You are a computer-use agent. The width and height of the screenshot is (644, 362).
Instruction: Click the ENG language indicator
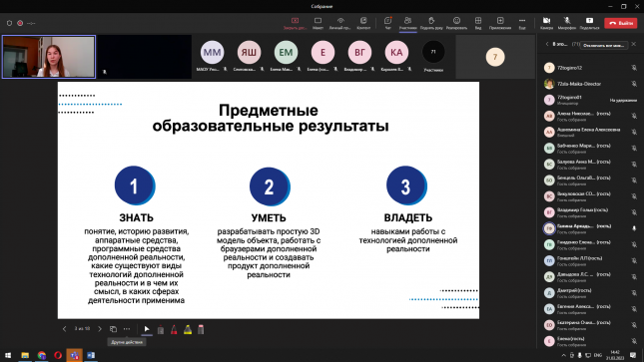(598, 355)
